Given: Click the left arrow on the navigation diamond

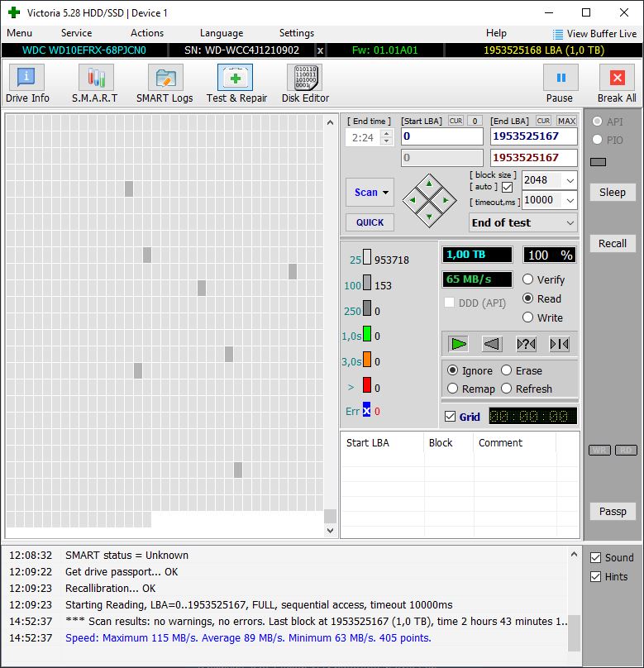Looking at the screenshot, I should point(413,200).
